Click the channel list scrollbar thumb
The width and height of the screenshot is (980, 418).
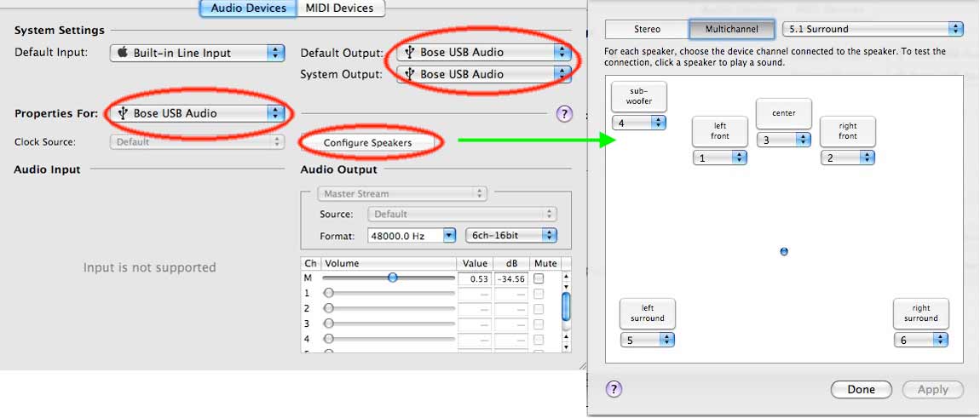click(x=566, y=306)
